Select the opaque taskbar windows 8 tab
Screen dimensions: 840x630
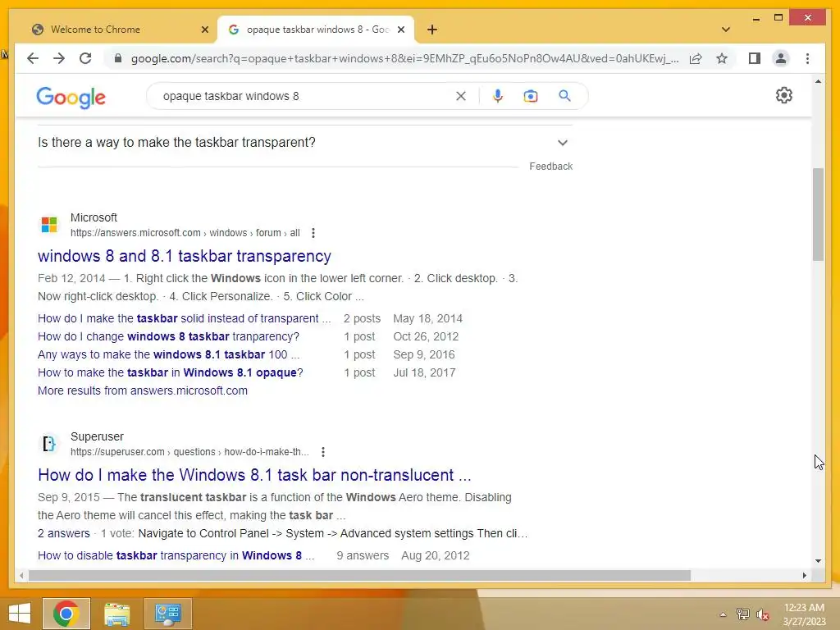[x=316, y=30]
